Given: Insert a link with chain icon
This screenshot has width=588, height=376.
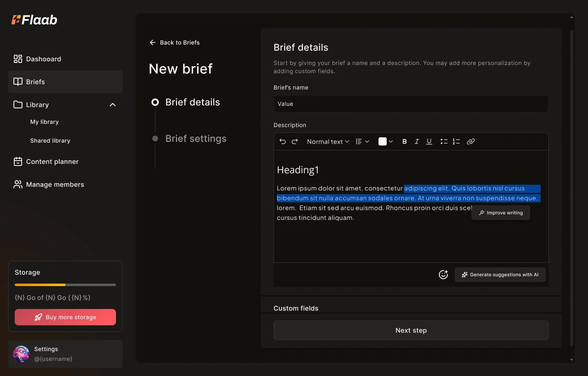Looking at the screenshot, I should pos(470,141).
